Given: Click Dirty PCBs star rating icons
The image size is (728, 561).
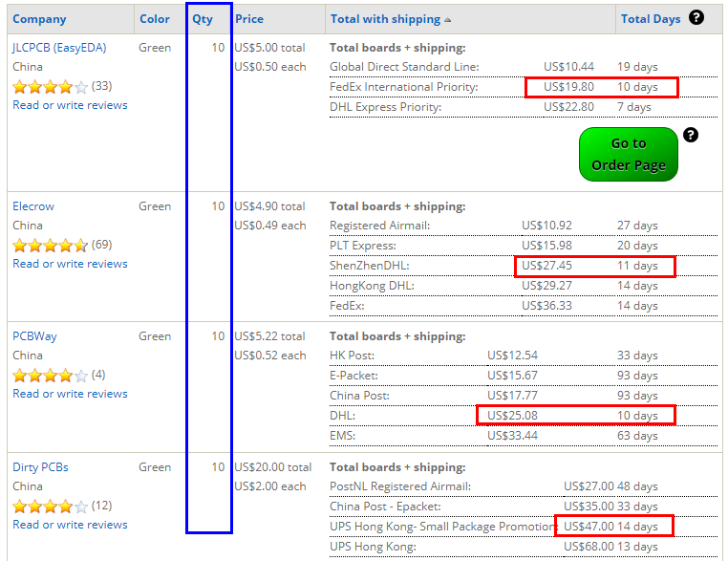Looking at the screenshot, I should [50, 506].
